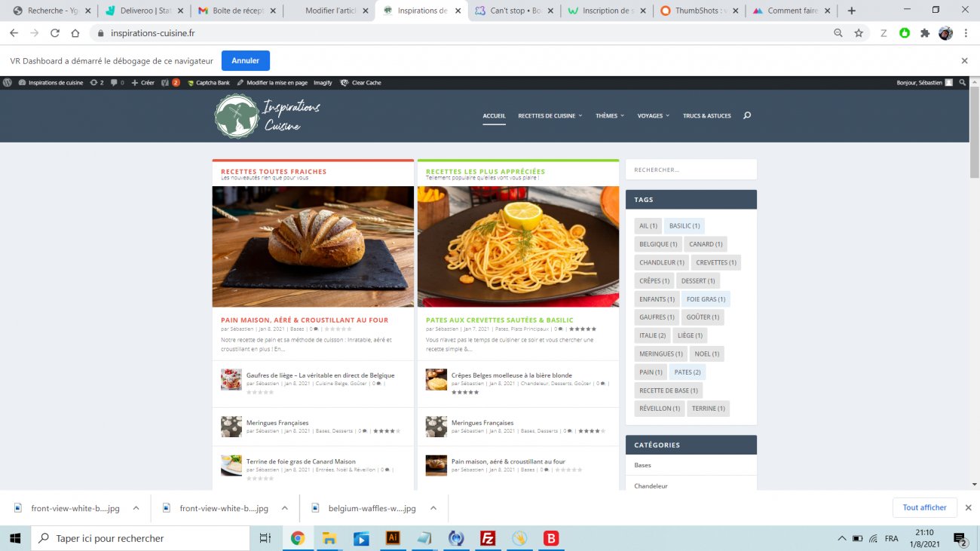Viewport: 980px width, 551px height.
Task: Open a new browser tab
Action: [x=852, y=11]
